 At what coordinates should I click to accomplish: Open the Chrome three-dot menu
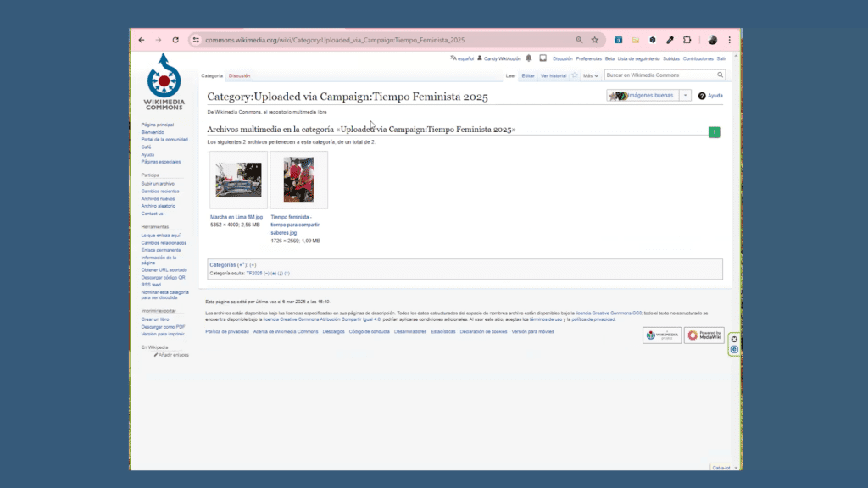(x=730, y=40)
